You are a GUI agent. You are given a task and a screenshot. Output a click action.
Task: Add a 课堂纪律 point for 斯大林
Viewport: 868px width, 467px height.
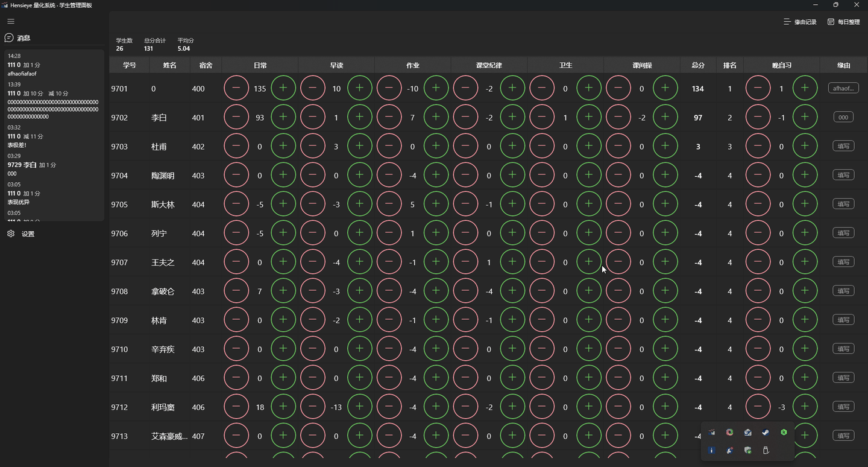pyautogui.click(x=512, y=205)
